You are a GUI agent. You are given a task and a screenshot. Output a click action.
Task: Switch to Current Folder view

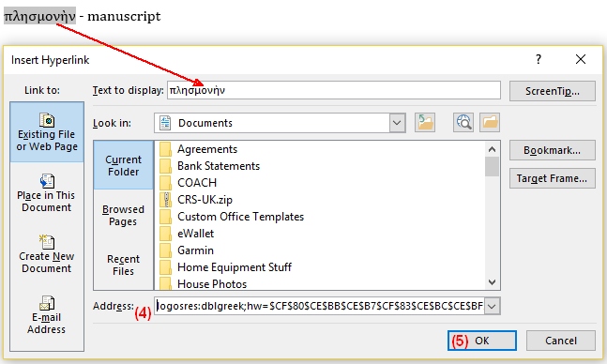pos(124,165)
